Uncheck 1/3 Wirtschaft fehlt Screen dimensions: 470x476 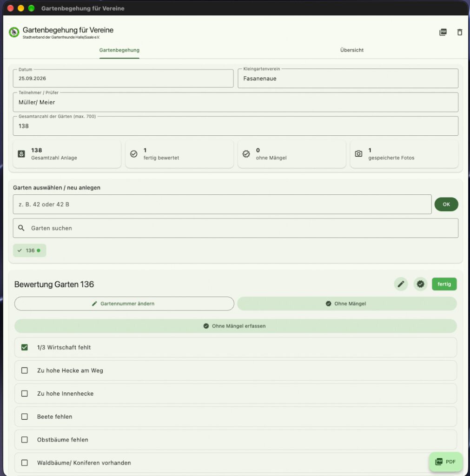click(x=25, y=347)
